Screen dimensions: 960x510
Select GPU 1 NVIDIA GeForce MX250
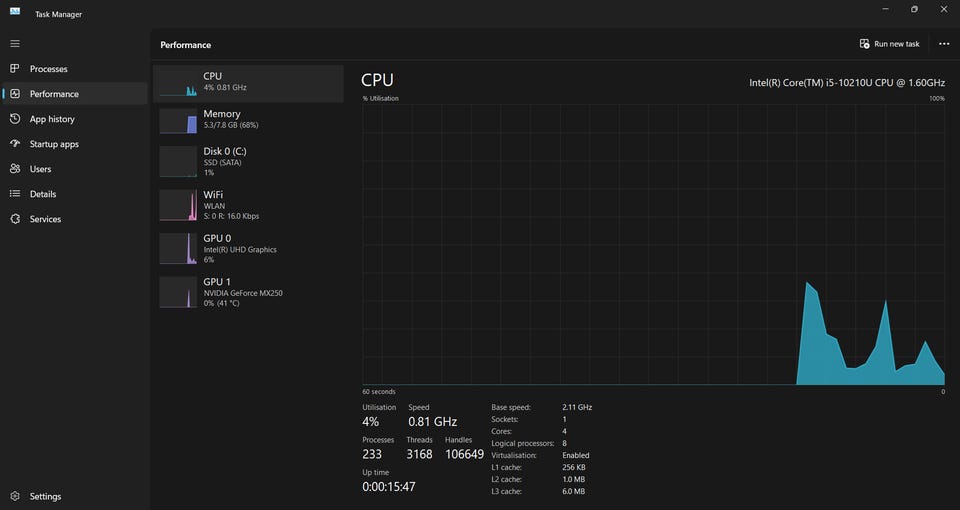tap(247, 292)
